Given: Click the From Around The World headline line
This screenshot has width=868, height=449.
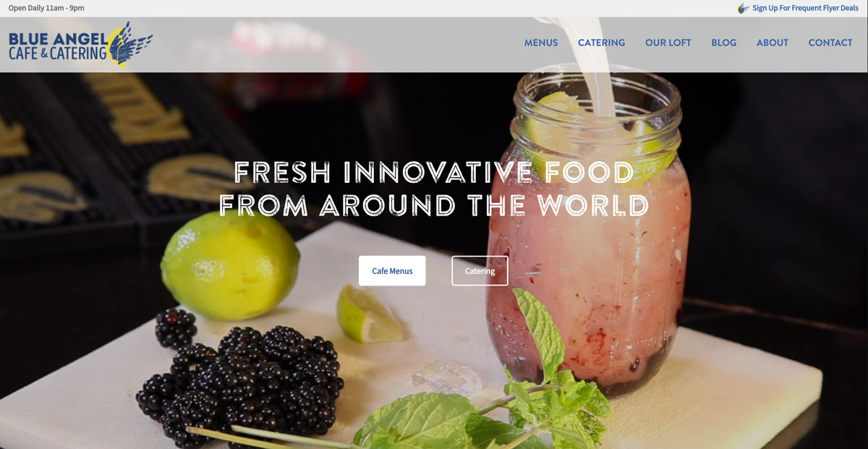Looking at the screenshot, I should (x=434, y=205).
